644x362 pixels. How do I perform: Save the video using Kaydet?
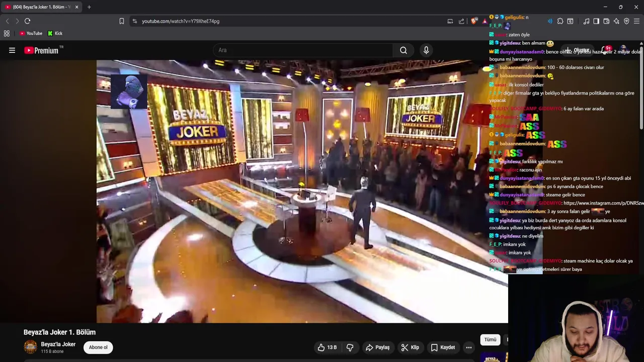point(443,347)
